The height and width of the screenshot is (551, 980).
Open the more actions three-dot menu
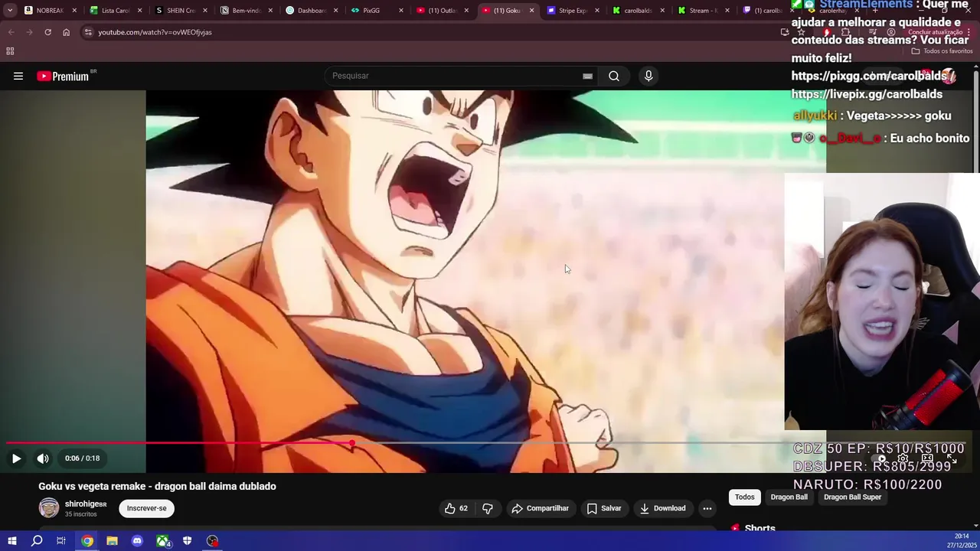[x=707, y=508]
